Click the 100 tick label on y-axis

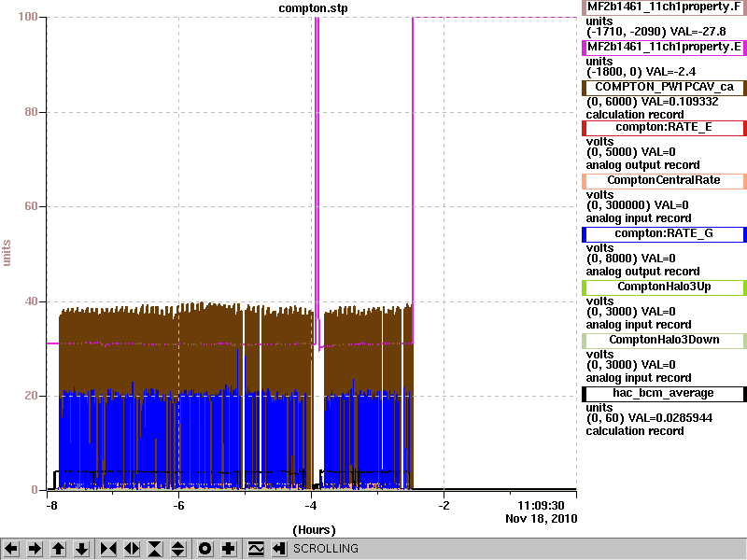(x=28, y=17)
